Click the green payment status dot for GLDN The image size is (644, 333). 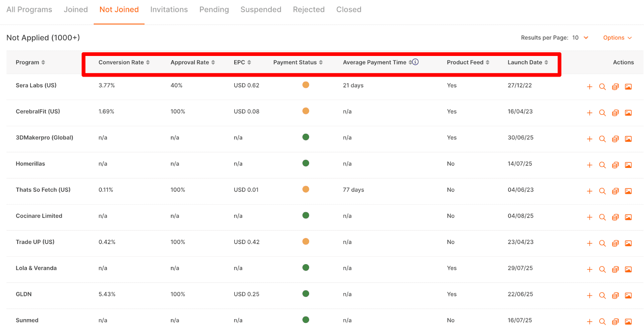click(306, 294)
